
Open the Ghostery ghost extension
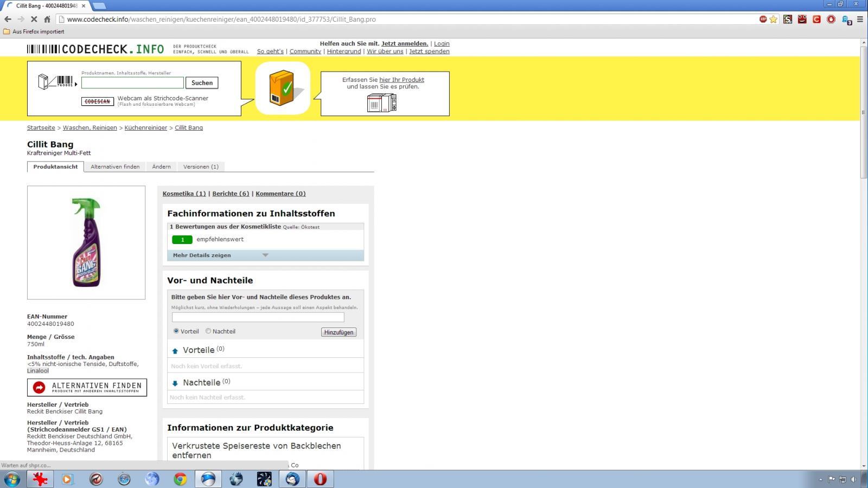[846, 20]
